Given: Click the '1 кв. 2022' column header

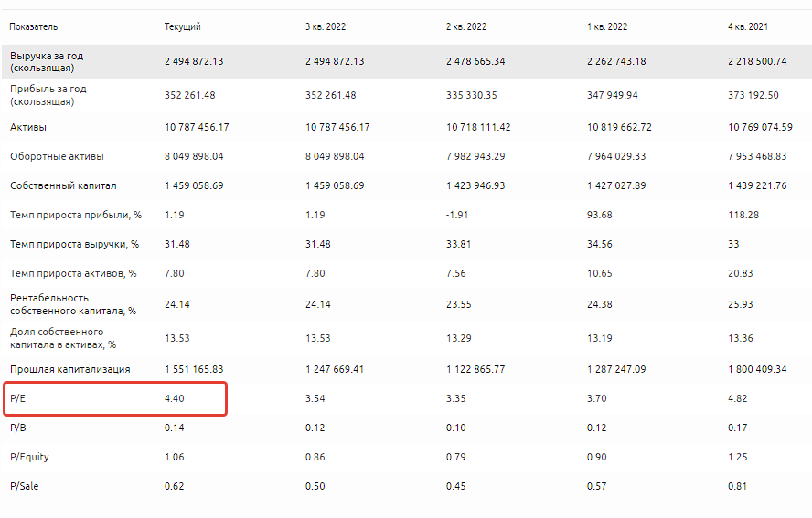Looking at the screenshot, I should (x=607, y=26).
